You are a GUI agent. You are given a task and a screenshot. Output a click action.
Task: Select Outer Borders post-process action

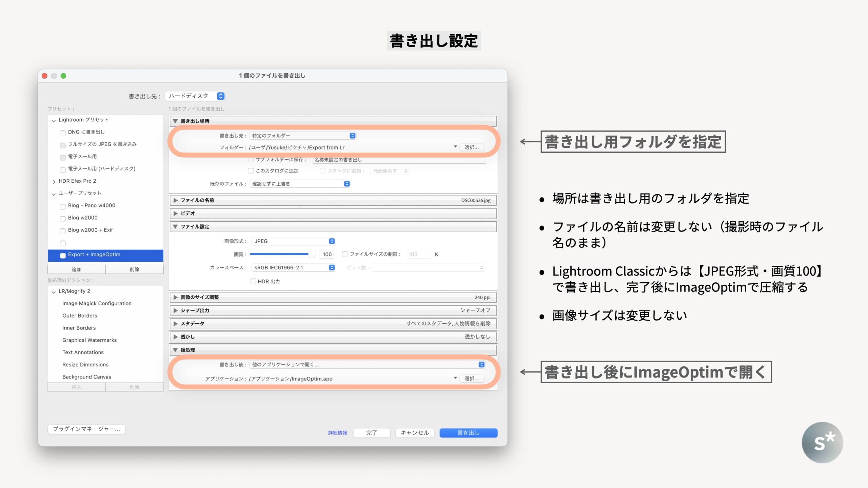(80, 316)
